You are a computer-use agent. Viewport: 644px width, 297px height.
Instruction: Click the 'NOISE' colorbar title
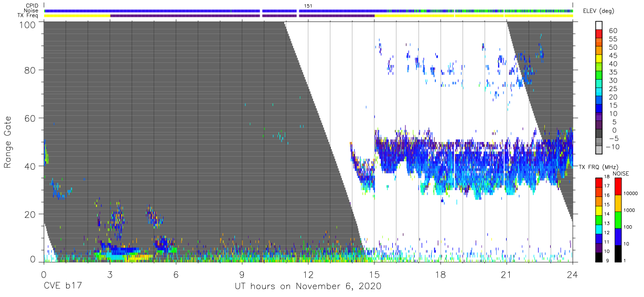[620, 173]
